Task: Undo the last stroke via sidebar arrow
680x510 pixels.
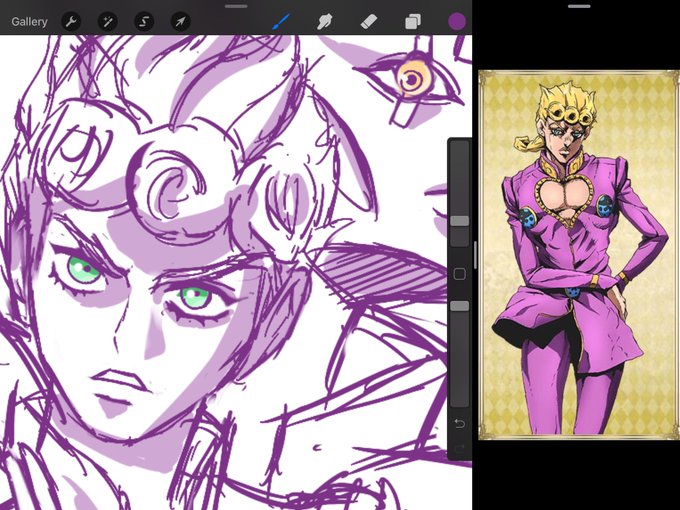Action: [459, 423]
